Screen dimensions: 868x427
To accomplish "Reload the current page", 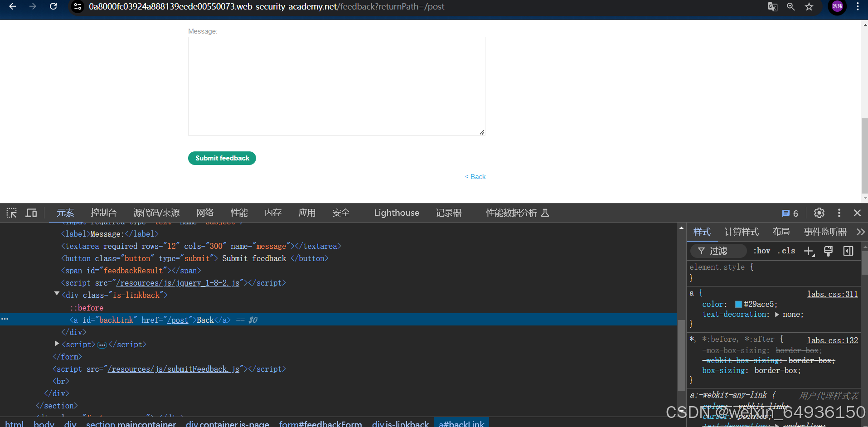I will tap(53, 6).
